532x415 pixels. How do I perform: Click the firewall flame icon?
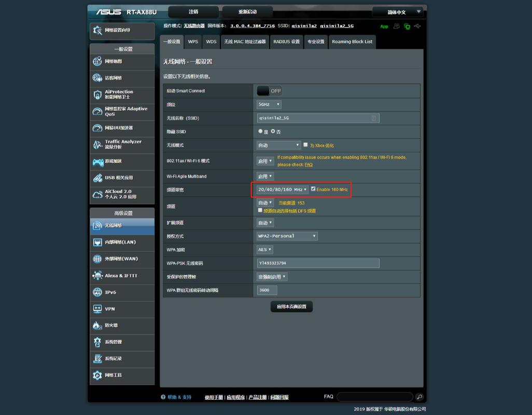coord(97,325)
